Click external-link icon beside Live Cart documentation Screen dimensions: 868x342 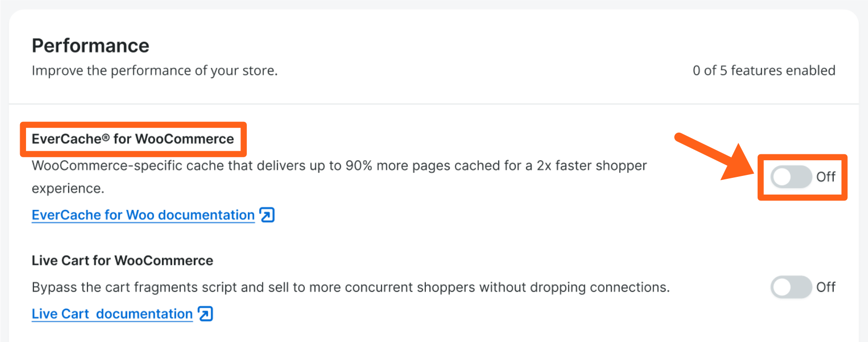(x=205, y=314)
